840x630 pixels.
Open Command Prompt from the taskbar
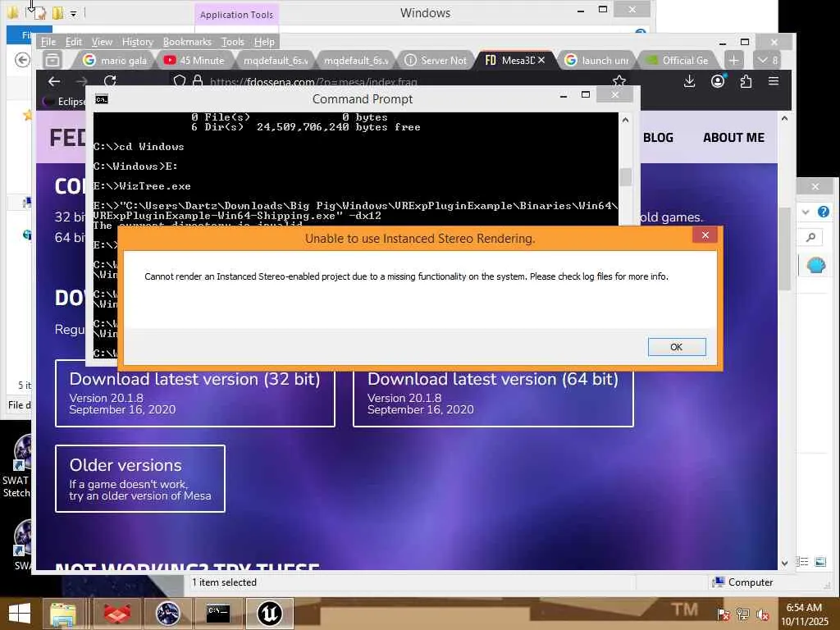218,614
